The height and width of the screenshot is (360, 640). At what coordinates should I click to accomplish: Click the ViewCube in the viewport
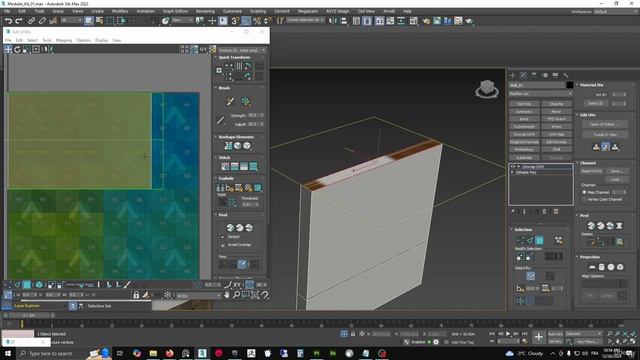tap(487, 89)
